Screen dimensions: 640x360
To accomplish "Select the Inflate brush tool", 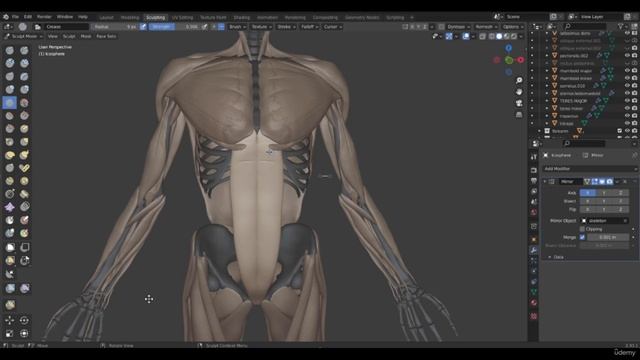I will pos(10,89).
